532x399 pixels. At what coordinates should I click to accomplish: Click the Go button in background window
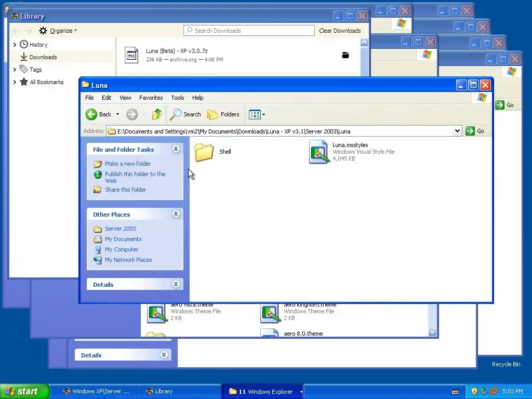(504, 105)
